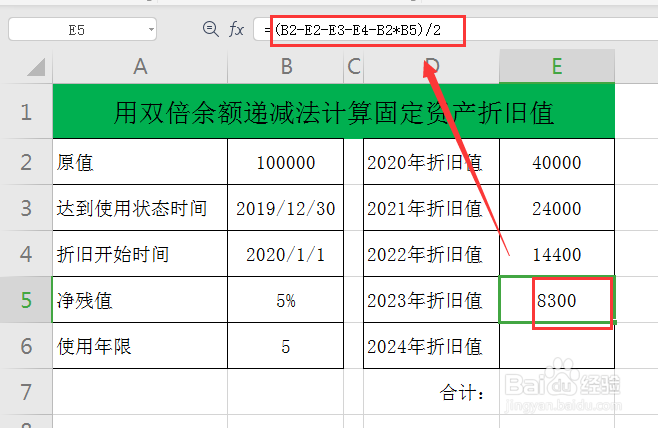The image size is (658, 428).
Task: Select cell labeled 净残值
Action: [140, 300]
